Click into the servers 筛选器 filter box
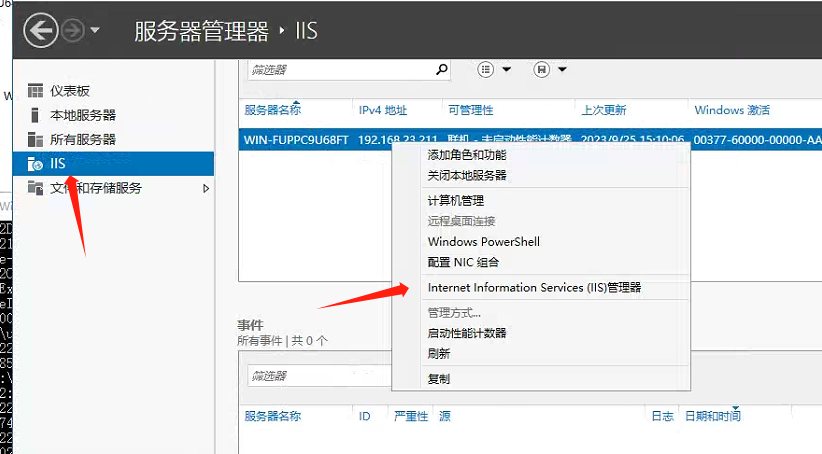This screenshot has width=822, height=454. 338,70
